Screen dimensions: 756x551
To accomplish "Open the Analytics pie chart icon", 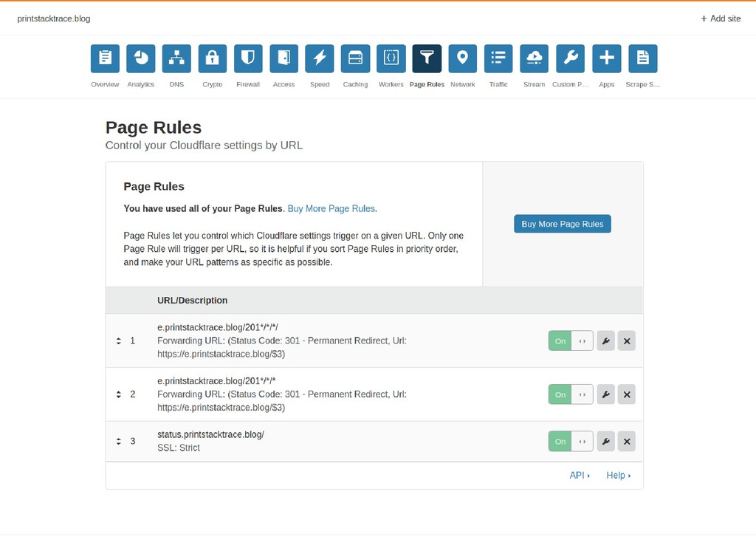I will point(141,58).
